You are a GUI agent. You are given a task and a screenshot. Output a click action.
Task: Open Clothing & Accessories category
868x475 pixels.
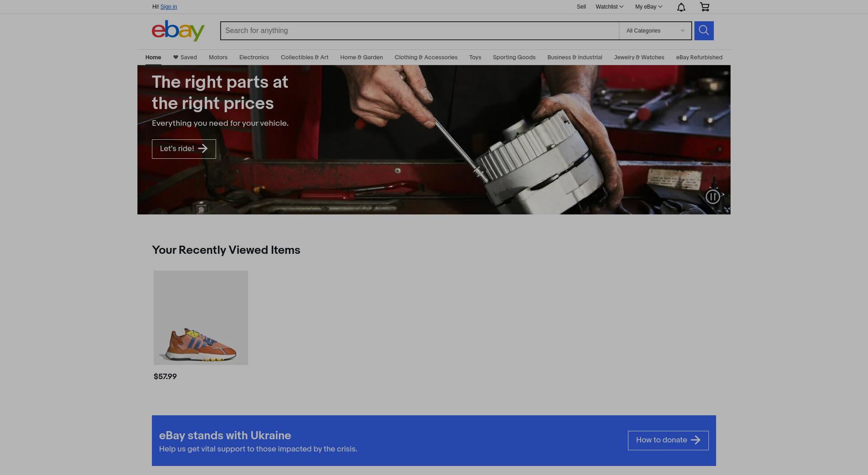coord(426,57)
